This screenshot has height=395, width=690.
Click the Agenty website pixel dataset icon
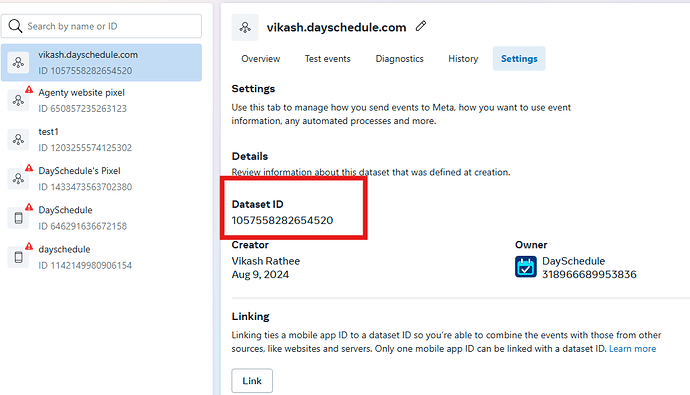click(x=18, y=101)
